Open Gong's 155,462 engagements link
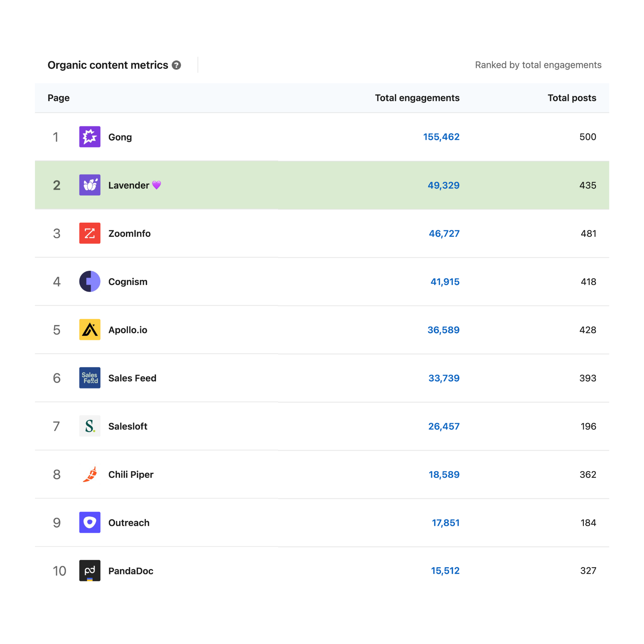644x644 pixels. point(441,137)
